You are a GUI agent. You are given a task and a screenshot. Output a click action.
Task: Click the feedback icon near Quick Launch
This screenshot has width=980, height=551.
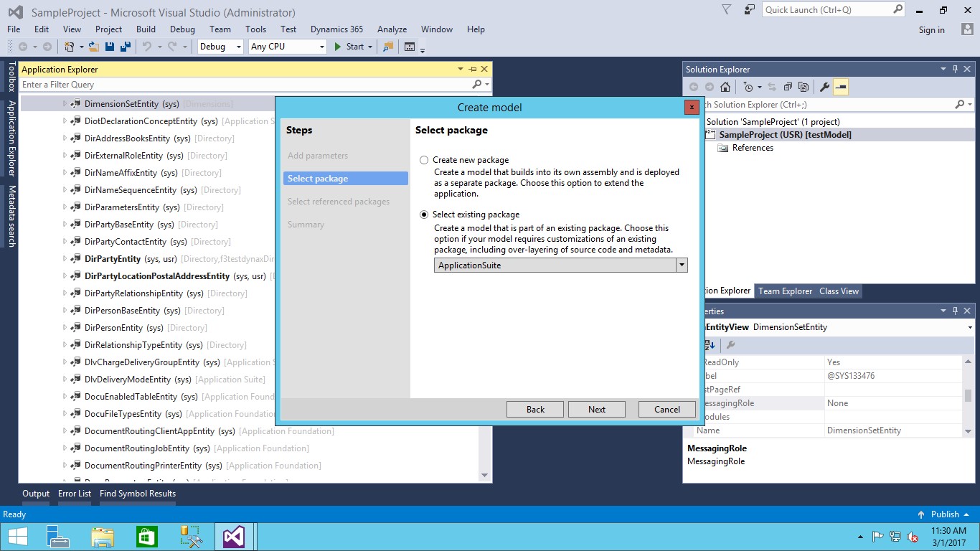pos(750,10)
